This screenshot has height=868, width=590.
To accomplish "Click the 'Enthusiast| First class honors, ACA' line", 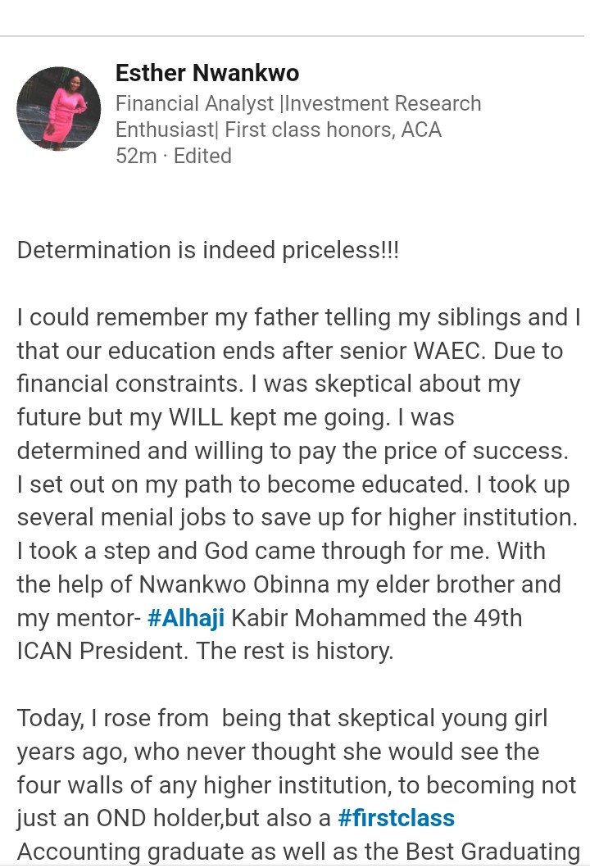I will click(x=279, y=130).
